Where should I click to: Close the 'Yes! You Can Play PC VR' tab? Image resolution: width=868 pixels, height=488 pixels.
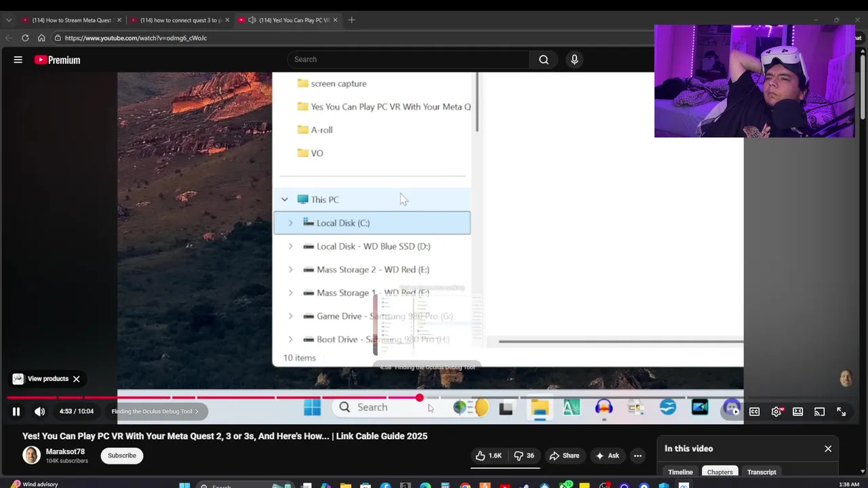[335, 20]
